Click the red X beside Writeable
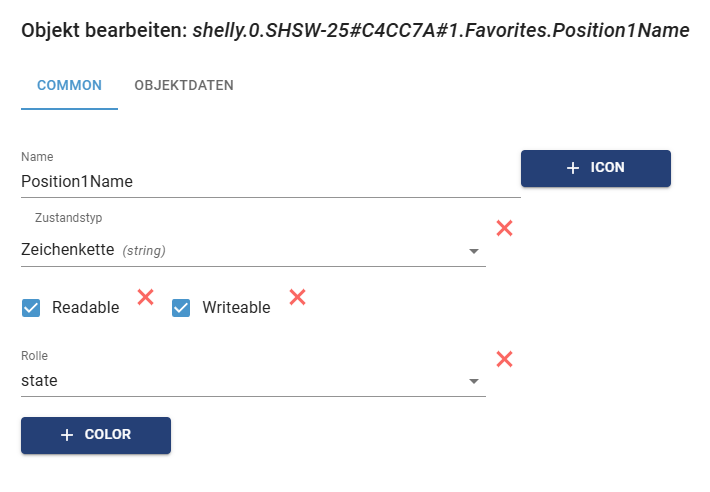 tap(297, 297)
